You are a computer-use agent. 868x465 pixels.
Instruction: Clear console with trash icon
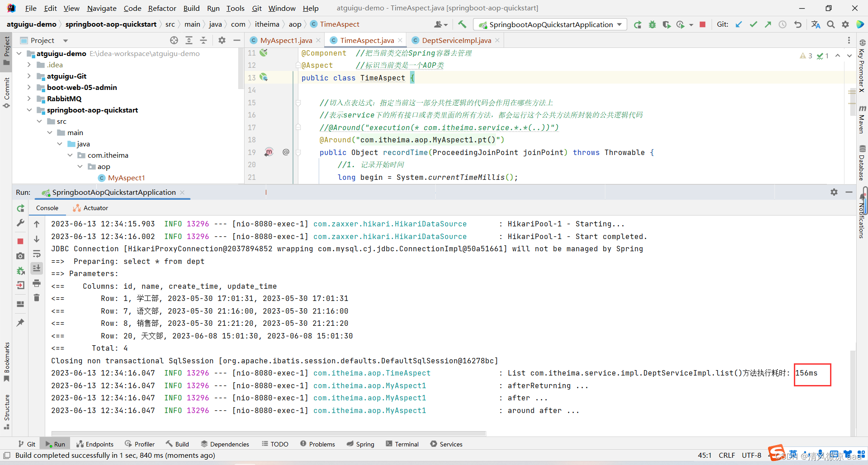(x=37, y=297)
